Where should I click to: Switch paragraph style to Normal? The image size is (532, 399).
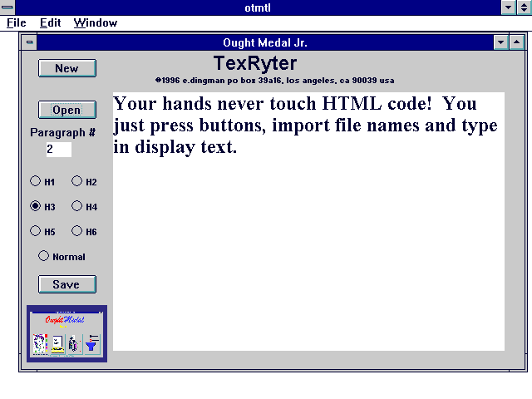coord(43,256)
